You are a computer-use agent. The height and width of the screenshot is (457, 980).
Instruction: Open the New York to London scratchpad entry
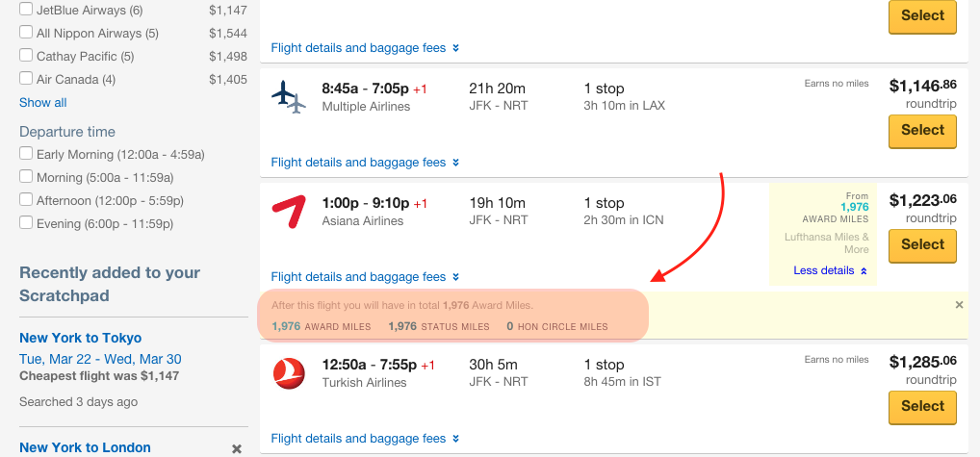pos(85,447)
